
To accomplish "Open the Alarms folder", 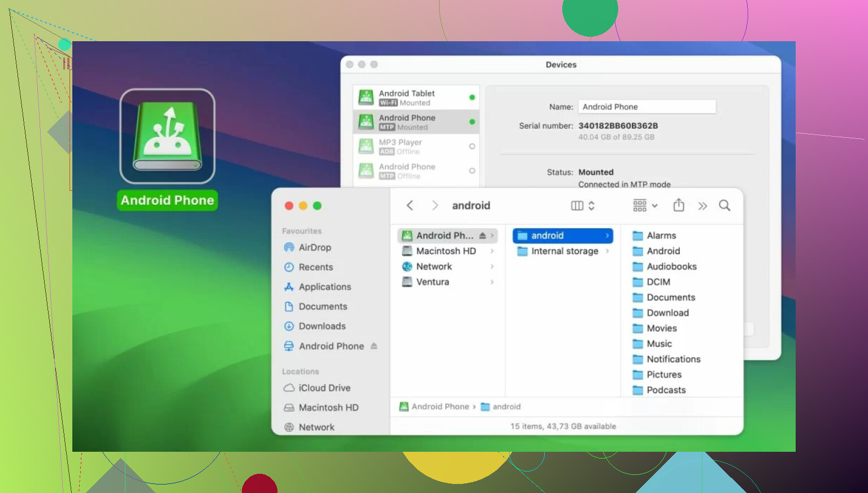I will [x=654, y=235].
